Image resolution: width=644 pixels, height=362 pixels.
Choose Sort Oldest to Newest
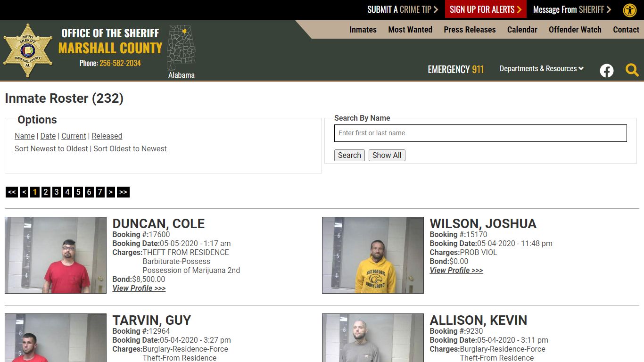click(130, 148)
